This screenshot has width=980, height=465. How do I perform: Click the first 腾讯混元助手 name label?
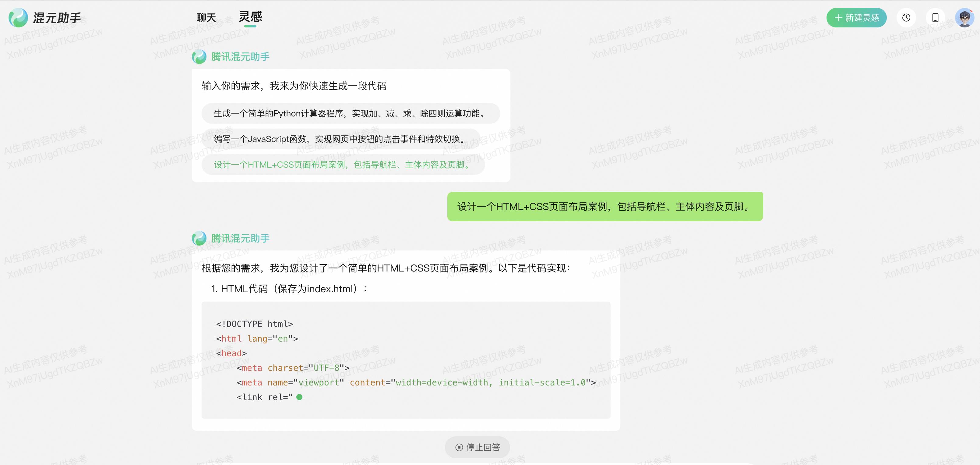pos(240,57)
